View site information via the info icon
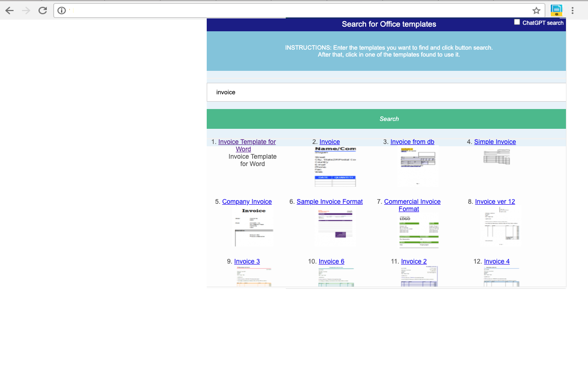 click(62, 10)
